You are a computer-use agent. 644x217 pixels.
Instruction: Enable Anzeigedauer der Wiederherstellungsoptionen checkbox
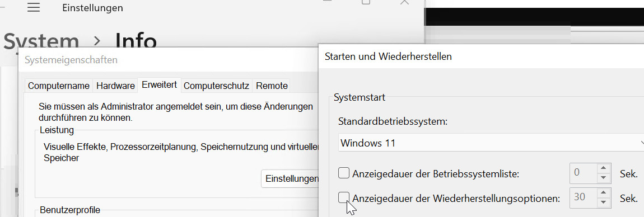[x=344, y=198]
